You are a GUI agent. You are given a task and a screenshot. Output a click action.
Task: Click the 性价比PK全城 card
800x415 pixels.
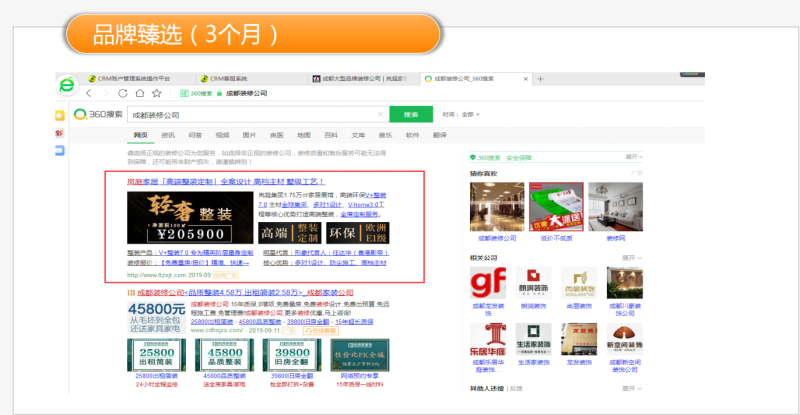(360, 355)
